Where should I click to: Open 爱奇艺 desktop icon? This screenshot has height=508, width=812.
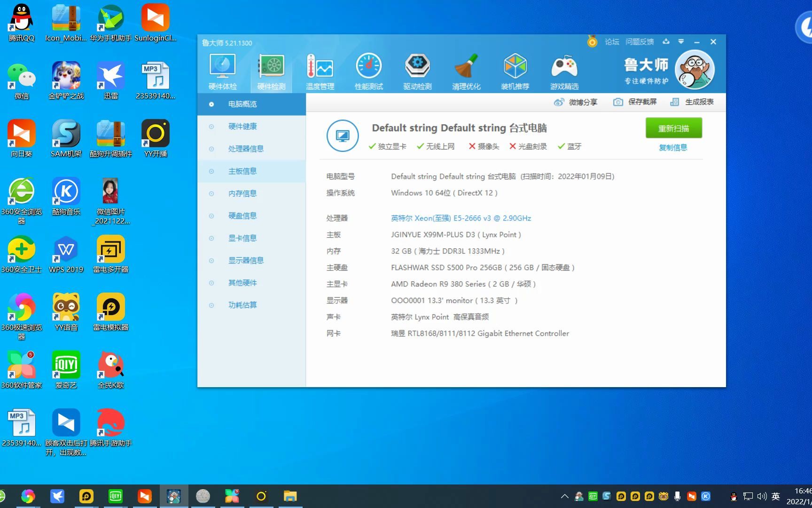(66, 370)
